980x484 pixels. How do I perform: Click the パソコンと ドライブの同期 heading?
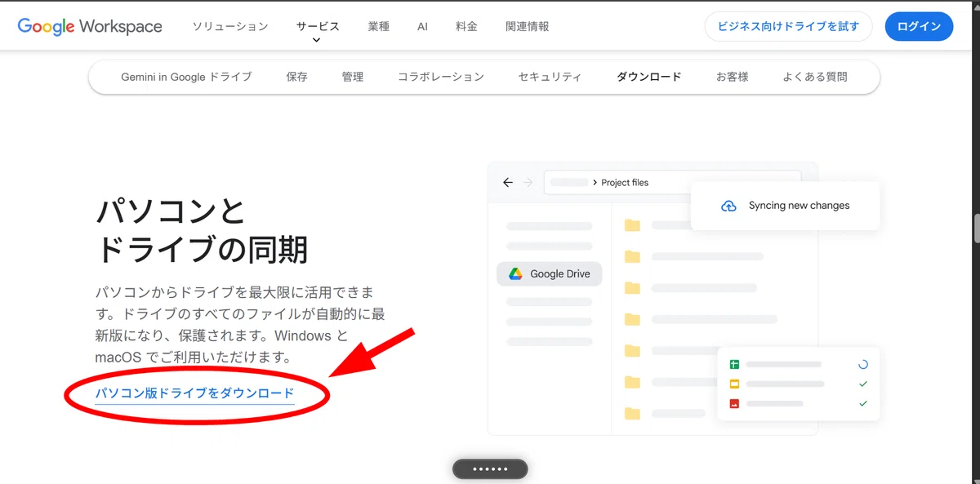click(202, 231)
